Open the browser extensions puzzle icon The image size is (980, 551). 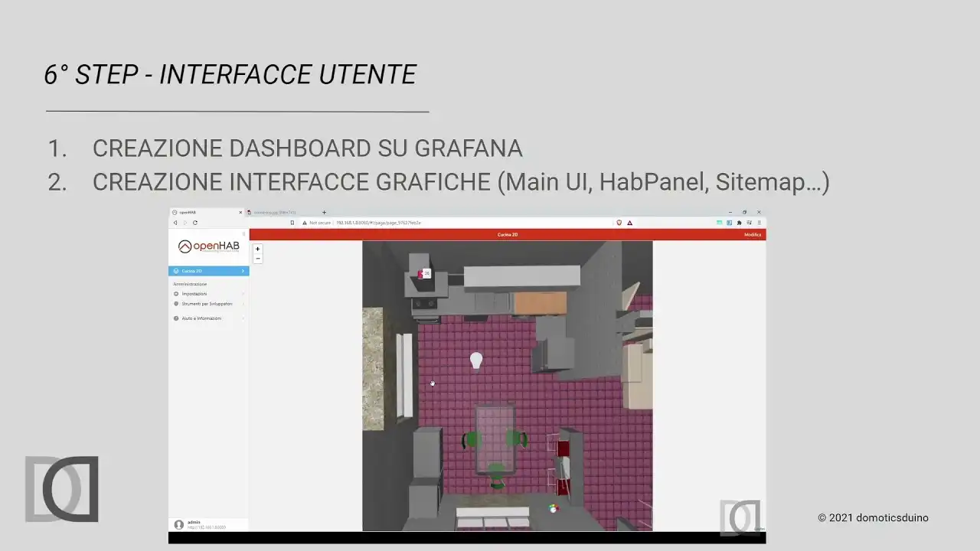(x=739, y=223)
